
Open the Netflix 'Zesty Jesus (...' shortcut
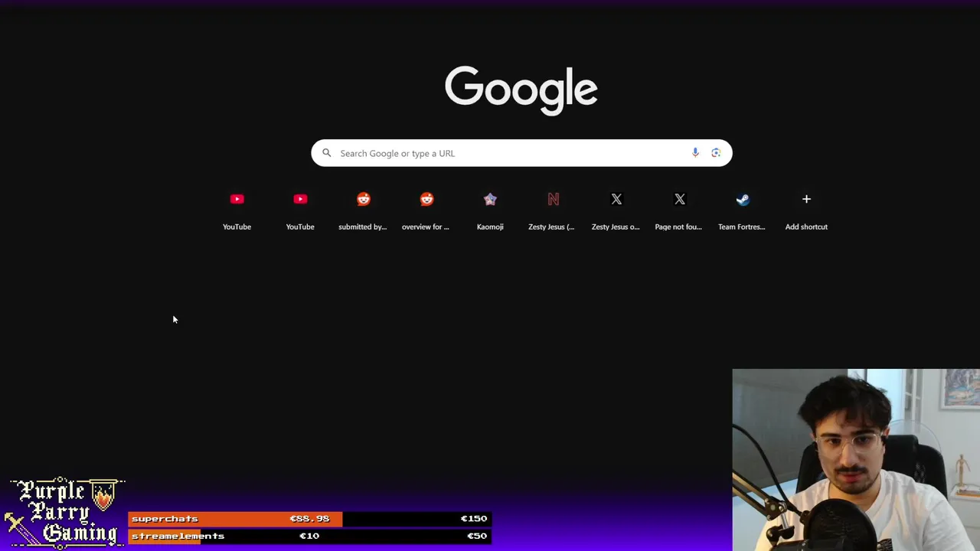553,209
